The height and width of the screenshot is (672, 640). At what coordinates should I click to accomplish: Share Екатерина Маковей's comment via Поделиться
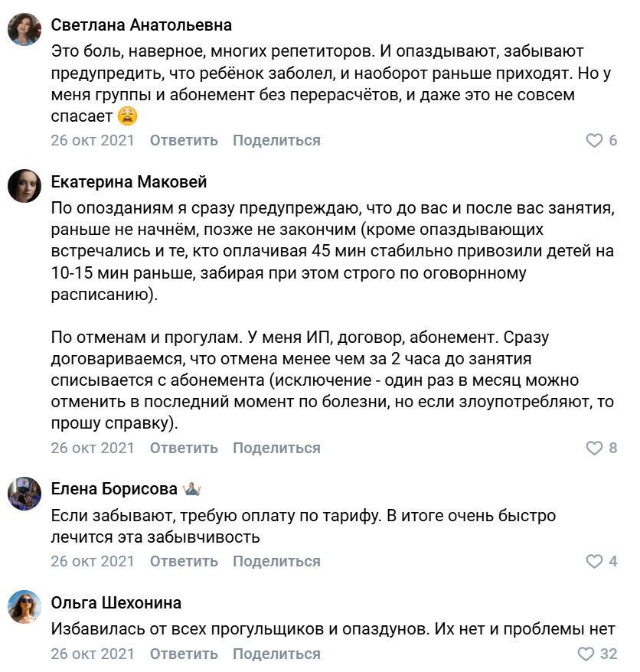click(x=276, y=449)
